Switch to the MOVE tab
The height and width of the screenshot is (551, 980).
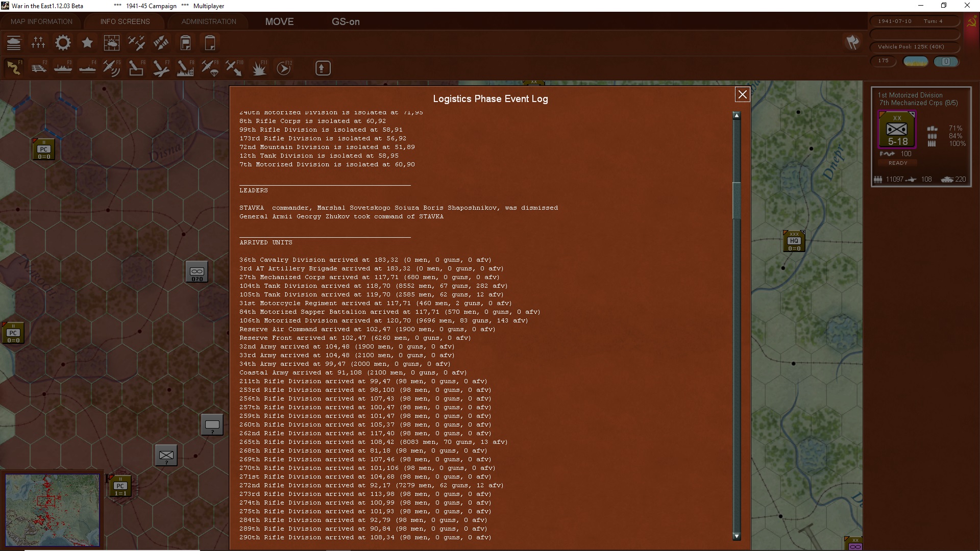(279, 21)
